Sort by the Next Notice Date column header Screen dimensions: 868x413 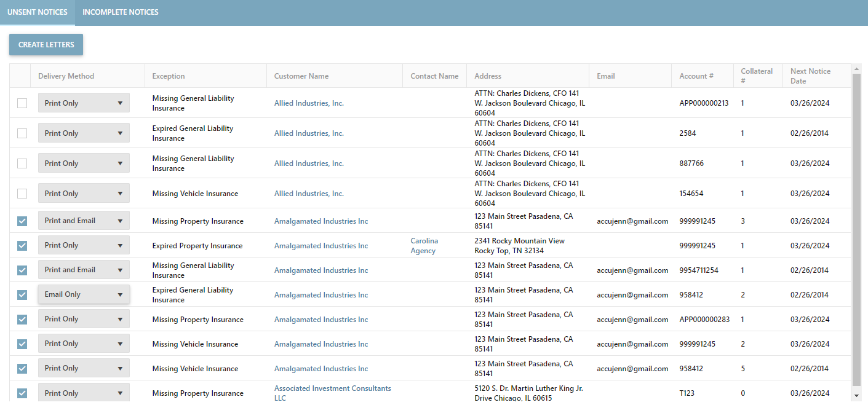coord(810,76)
